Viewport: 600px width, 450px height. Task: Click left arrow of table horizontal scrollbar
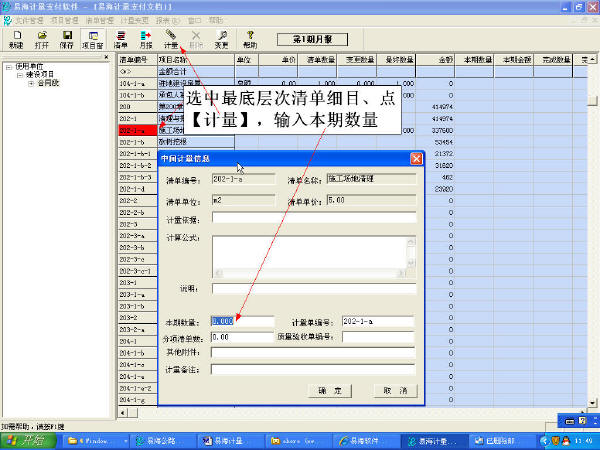(x=123, y=413)
